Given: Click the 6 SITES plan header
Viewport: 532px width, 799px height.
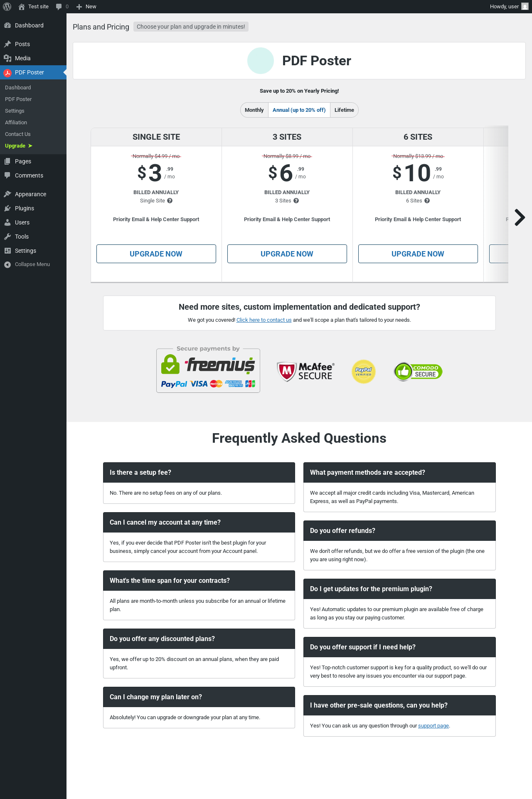Looking at the screenshot, I should tap(418, 137).
